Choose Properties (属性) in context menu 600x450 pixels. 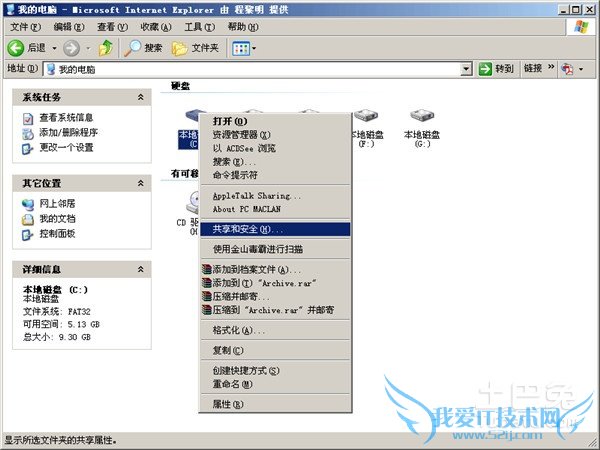tap(276, 404)
